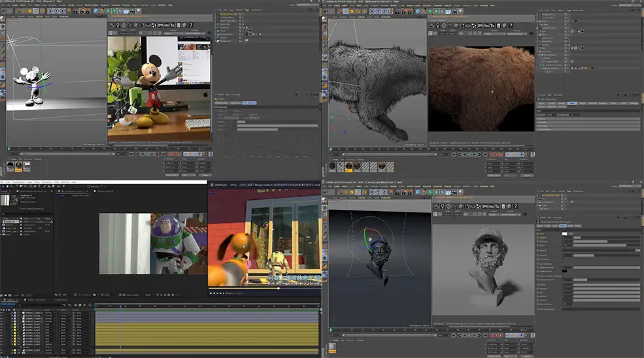Click the Apply button in the bear scene's coordinates panel
Screen dimensions: 644x358
click(527, 175)
